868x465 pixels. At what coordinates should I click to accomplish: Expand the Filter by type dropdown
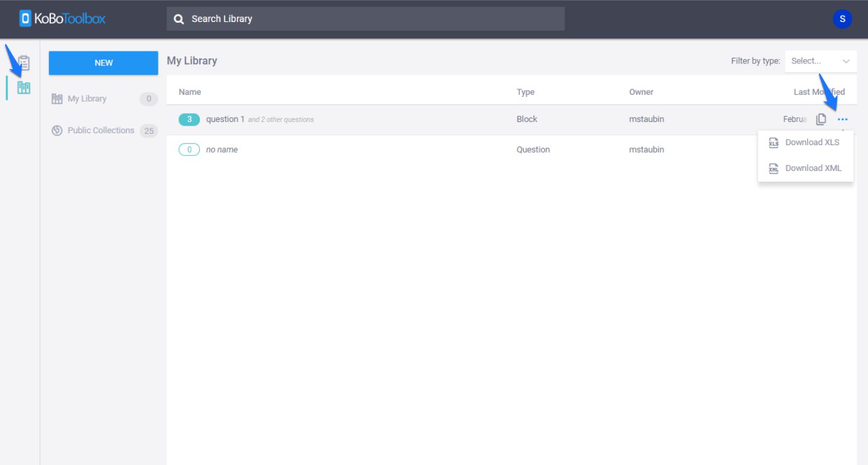click(x=820, y=61)
